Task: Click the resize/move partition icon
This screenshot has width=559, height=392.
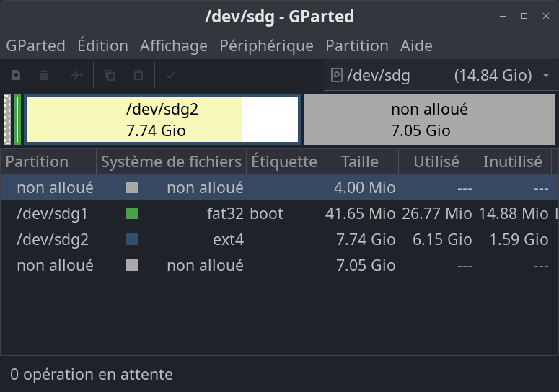Action: coord(78,75)
